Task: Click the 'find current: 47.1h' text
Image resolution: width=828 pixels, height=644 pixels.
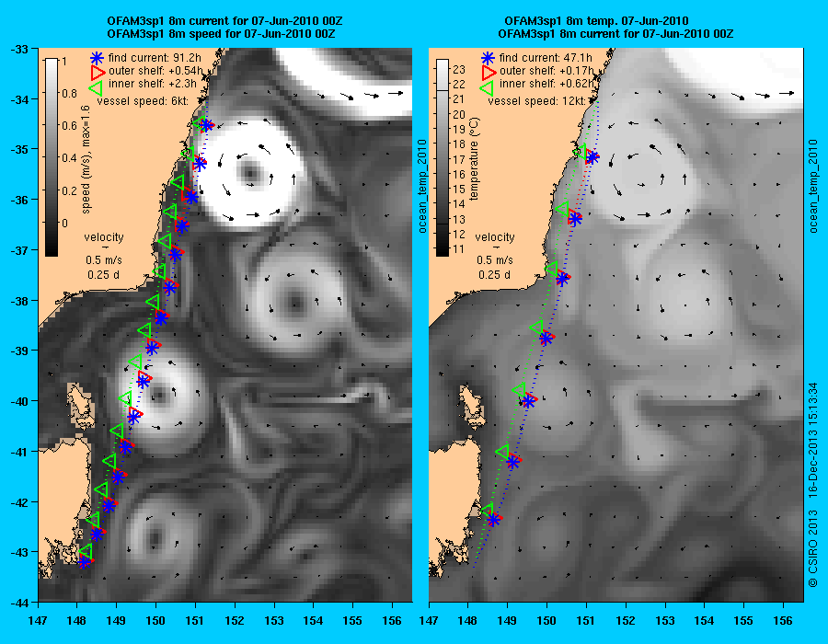Action: point(546,58)
